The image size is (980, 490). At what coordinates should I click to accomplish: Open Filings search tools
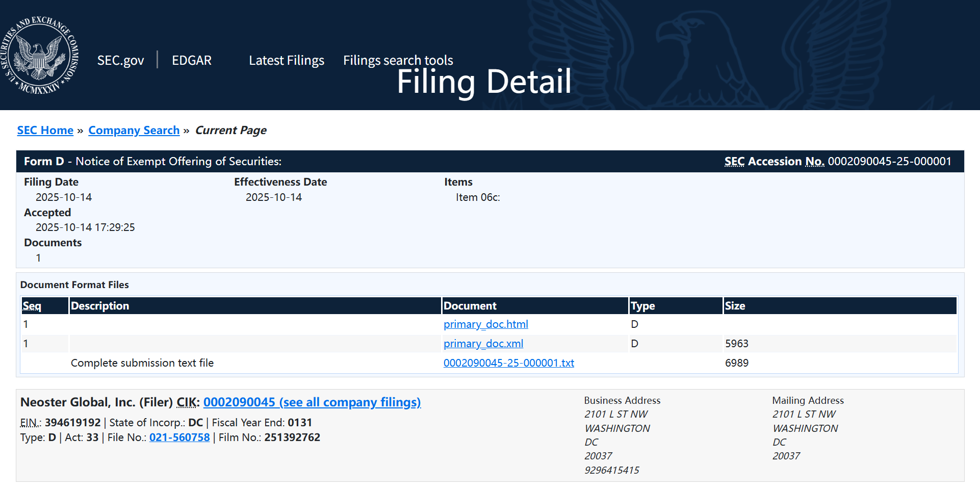click(398, 60)
